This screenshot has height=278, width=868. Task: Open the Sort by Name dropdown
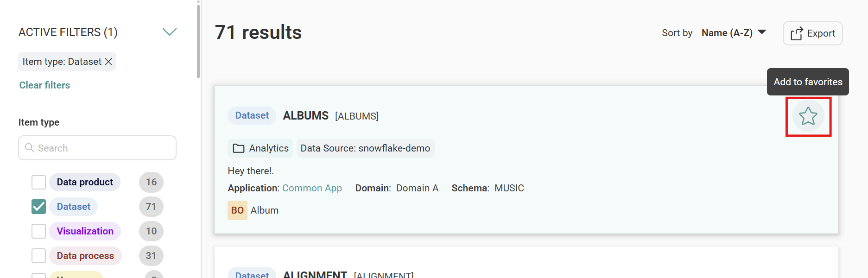click(734, 33)
